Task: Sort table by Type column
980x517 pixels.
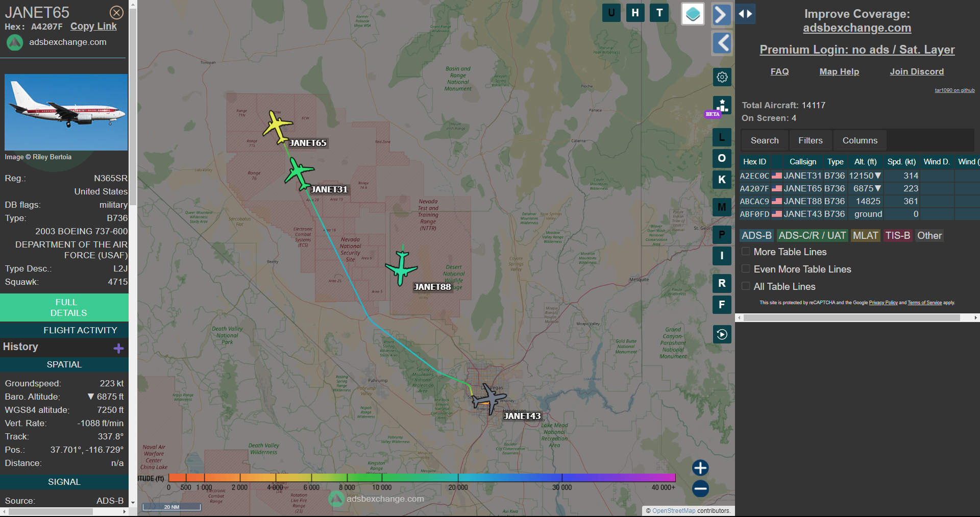Action: pyautogui.click(x=836, y=161)
